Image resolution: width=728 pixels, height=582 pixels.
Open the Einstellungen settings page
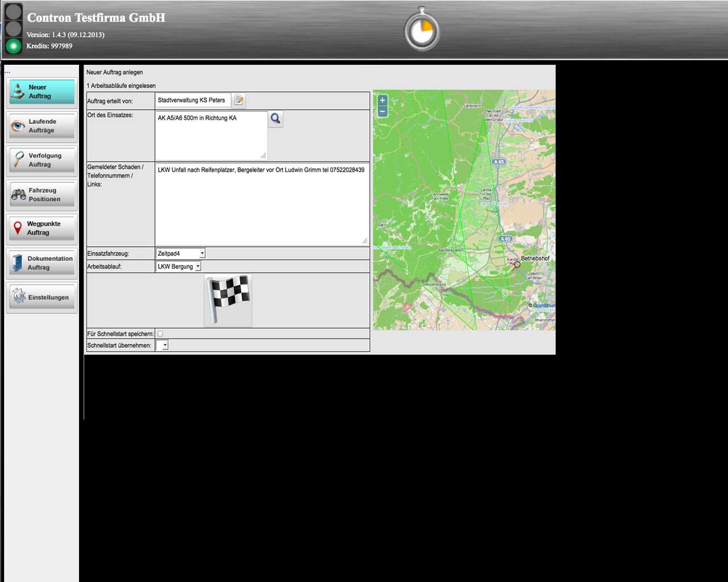[42, 297]
